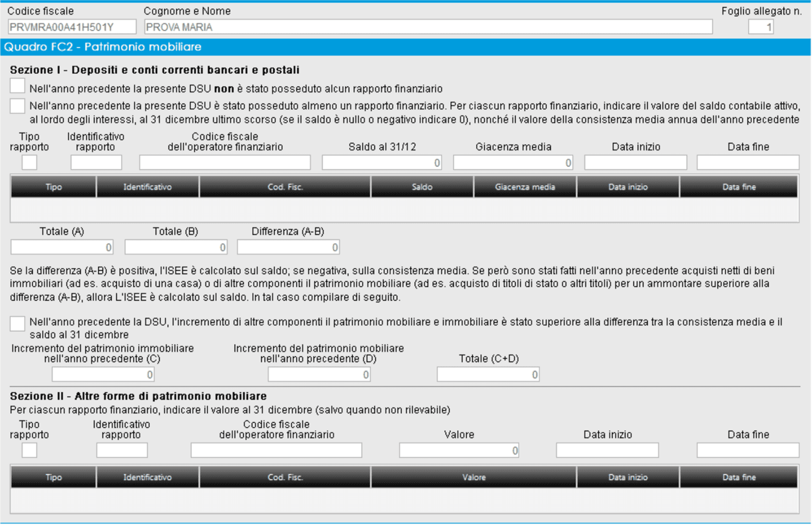Check 'non è stato posseduto alcun rapporto finanziario'
The width and height of the screenshot is (812, 525).
[x=17, y=85]
